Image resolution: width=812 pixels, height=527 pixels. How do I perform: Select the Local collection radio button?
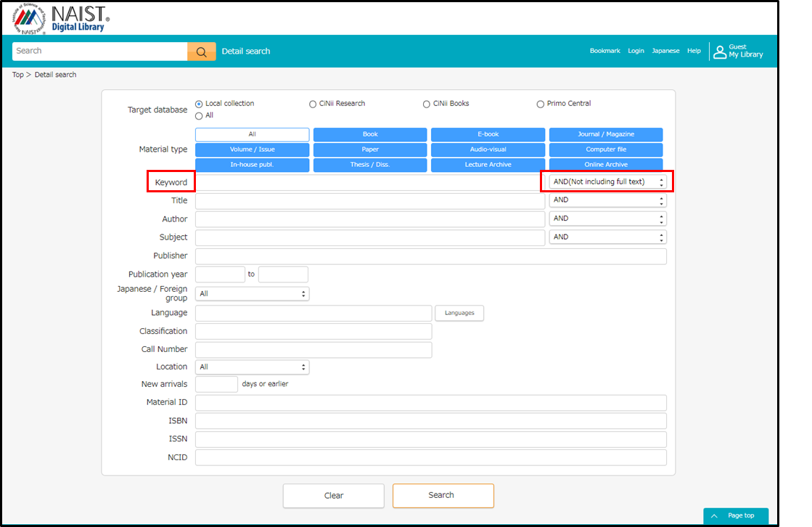(x=199, y=104)
